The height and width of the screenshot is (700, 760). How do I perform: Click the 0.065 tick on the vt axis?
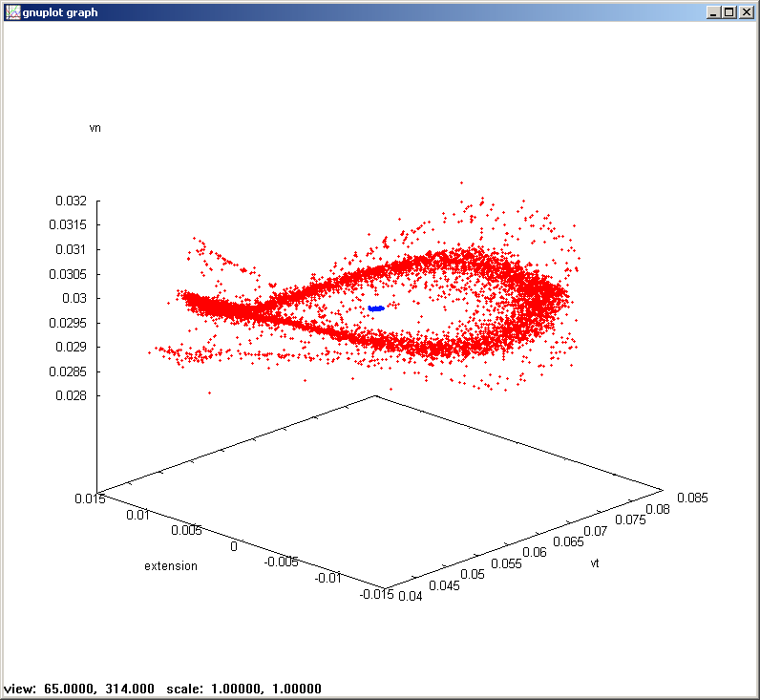(568, 541)
